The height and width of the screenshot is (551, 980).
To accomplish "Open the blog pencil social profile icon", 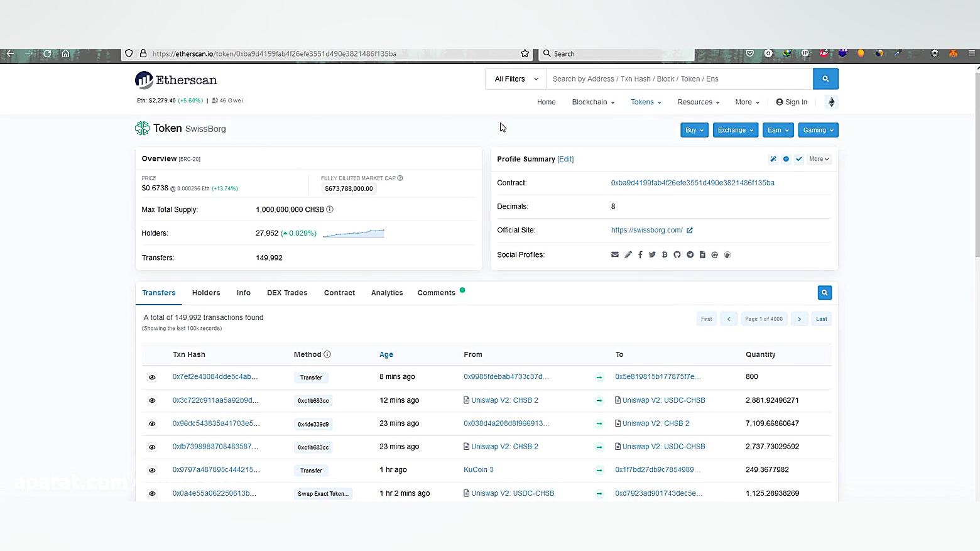I will point(628,254).
